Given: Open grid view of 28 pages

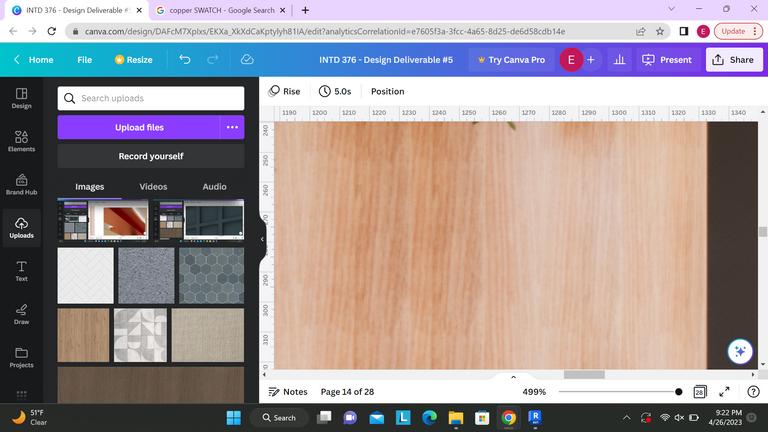Looking at the screenshot, I should [x=699, y=392].
